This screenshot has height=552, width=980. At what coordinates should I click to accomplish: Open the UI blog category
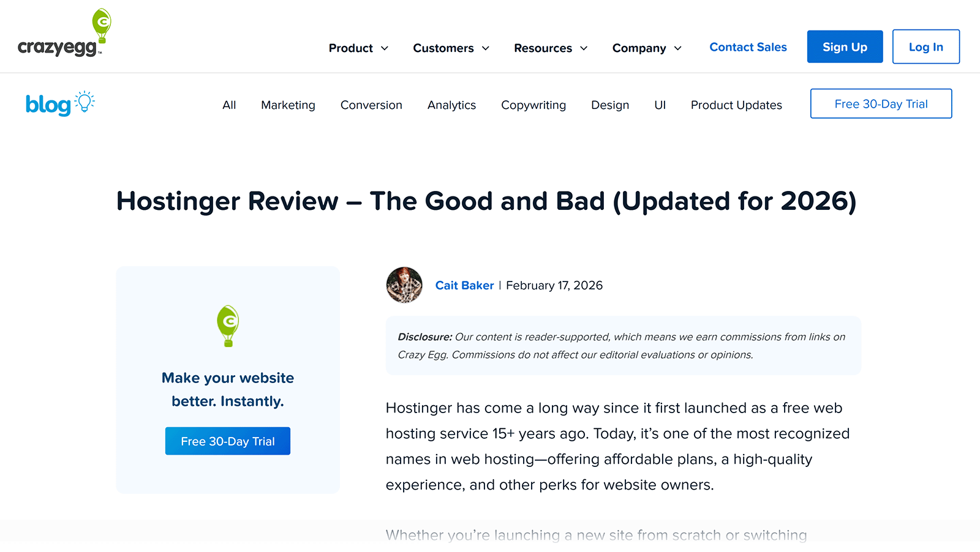660,105
